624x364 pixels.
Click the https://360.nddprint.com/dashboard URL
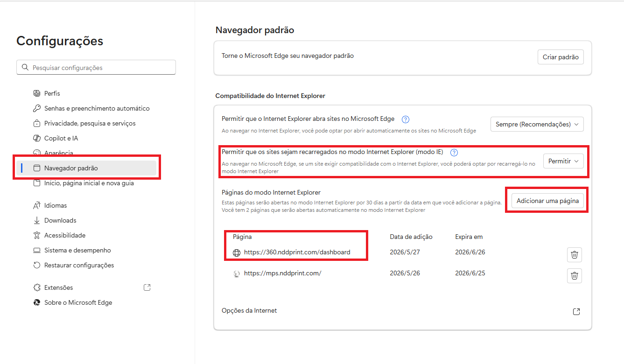297,252
